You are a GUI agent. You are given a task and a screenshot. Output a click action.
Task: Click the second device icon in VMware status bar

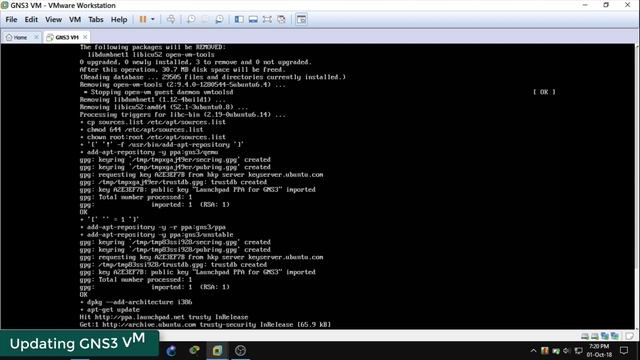pos(595,336)
